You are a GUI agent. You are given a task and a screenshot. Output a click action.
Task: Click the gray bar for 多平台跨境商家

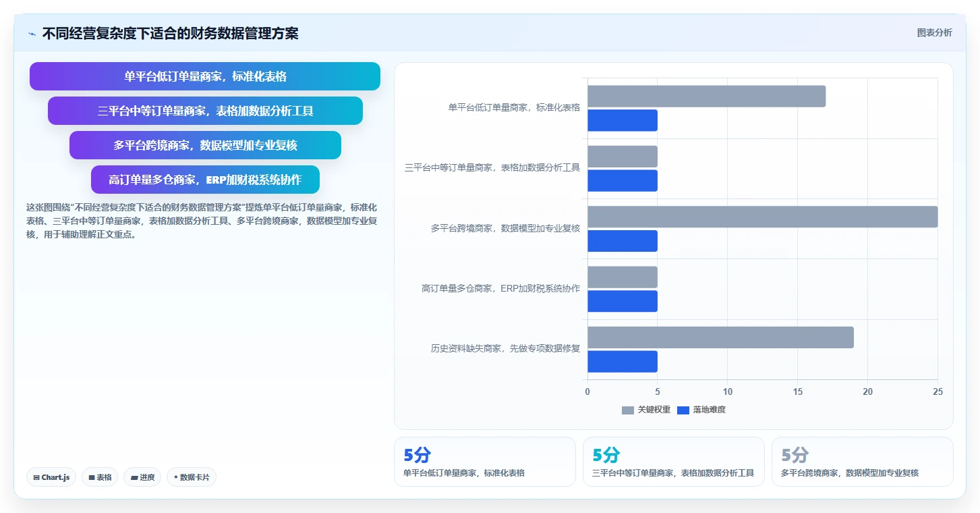pos(762,217)
